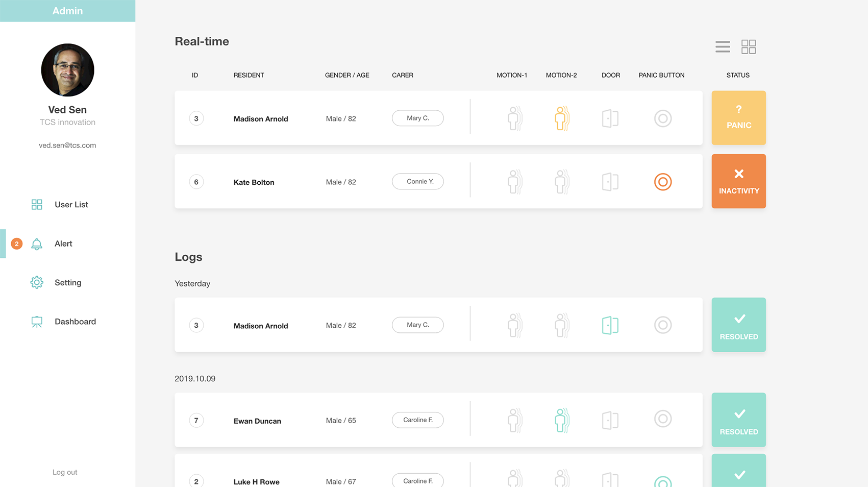The height and width of the screenshot is (487, 868).
Task: Click the RESOLVED status for Ewan Duncan
Action: point(738,420)
